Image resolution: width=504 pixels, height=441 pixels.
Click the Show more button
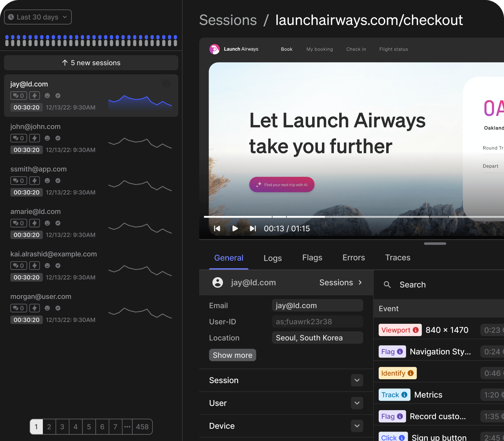(232, 355)
